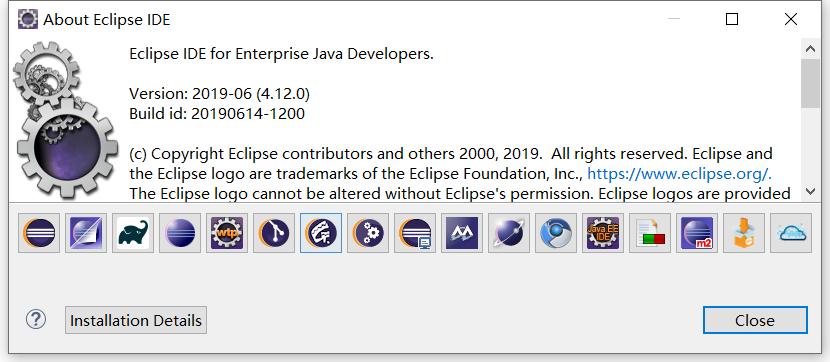The image size is (830, 362).
Task: Click the feature icon with two gears
Action: pyautogui.click(x=368, y=233)
